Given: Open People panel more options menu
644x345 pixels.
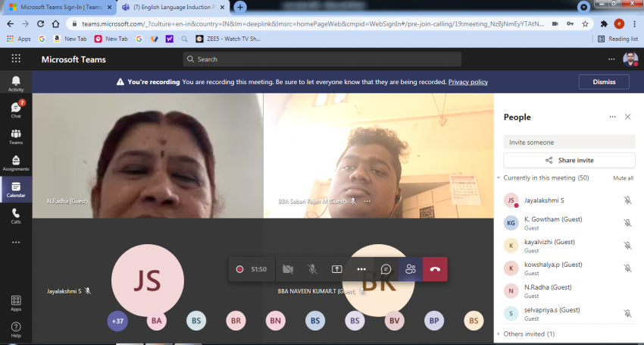Looking at the screenshot, I should (612, 117).
